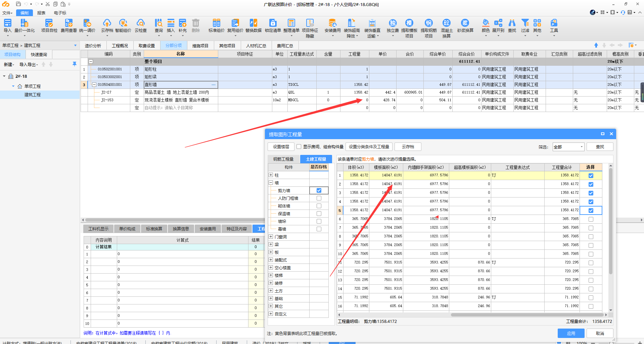This screenshot has height=344, width=644.
Task: Open the 颜色 color tool
Action: coord(486,26)
